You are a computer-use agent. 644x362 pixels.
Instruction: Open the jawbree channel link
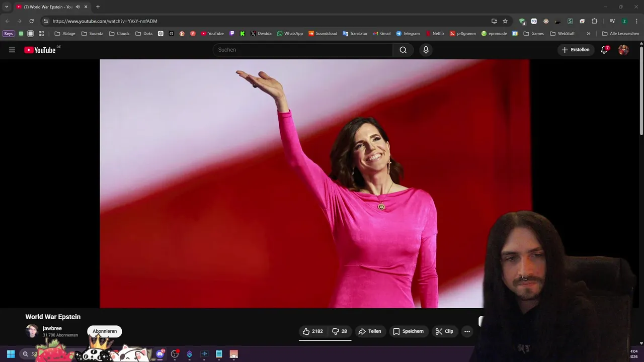pyautogui.click(x=52, y=328)
